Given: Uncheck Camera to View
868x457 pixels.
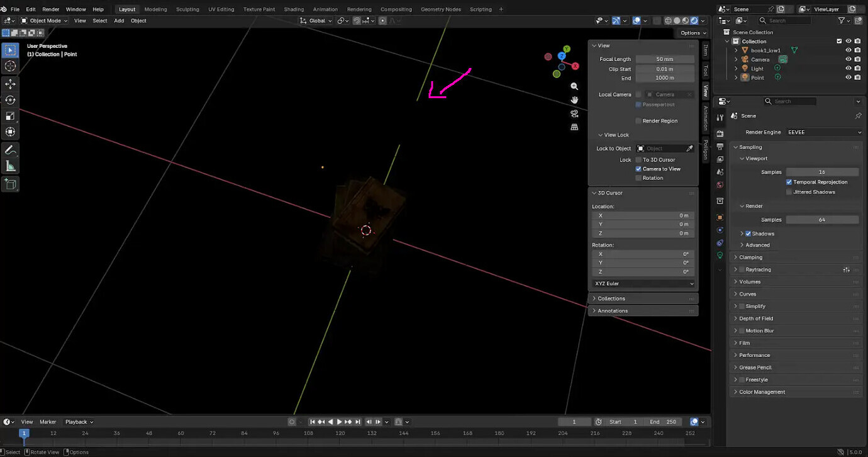Looking at the screenshot, I should 638,169.
